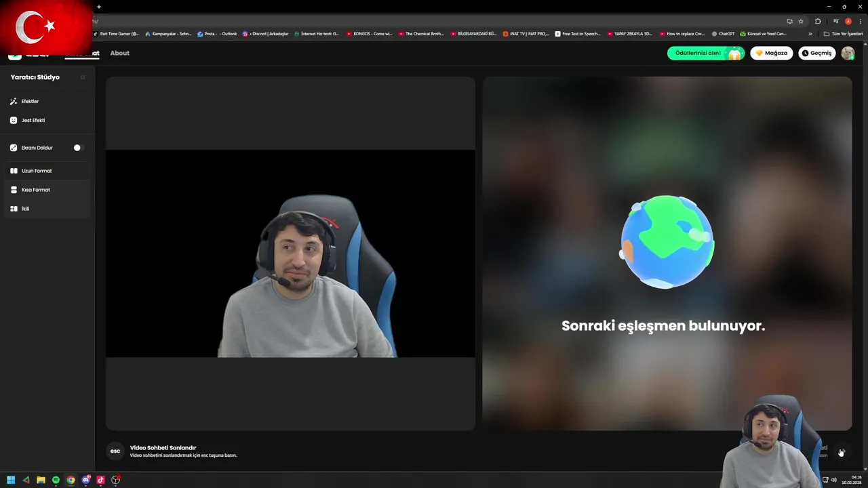Open the Efektler effects option
This screenshot has height=488, width=868.
click(24, 101)
